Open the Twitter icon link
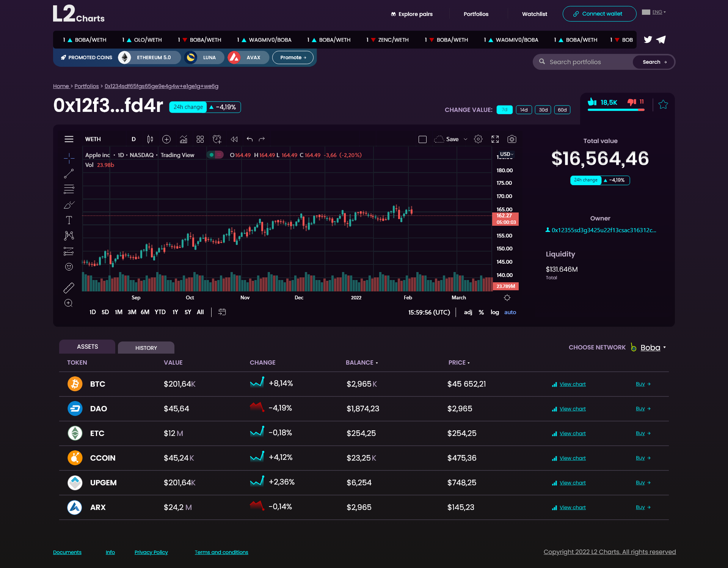The width and height of the screenshot is (728, 568). click(648, 39)
